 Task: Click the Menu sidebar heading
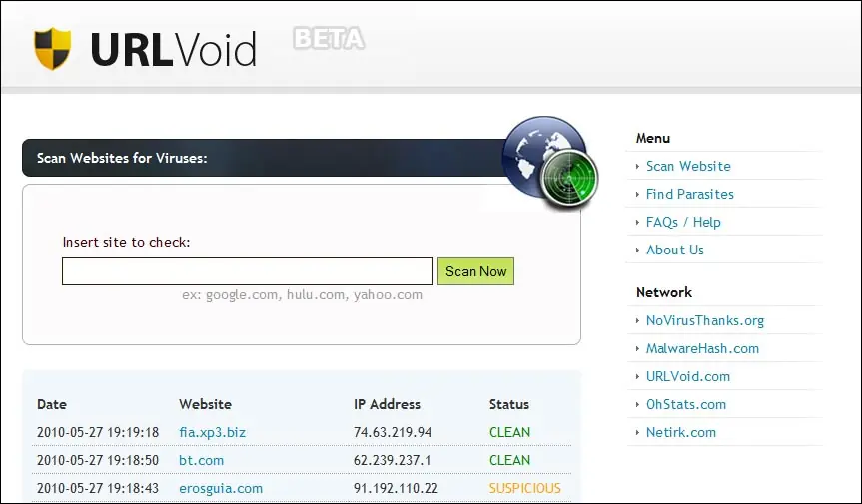coord(653,139)
